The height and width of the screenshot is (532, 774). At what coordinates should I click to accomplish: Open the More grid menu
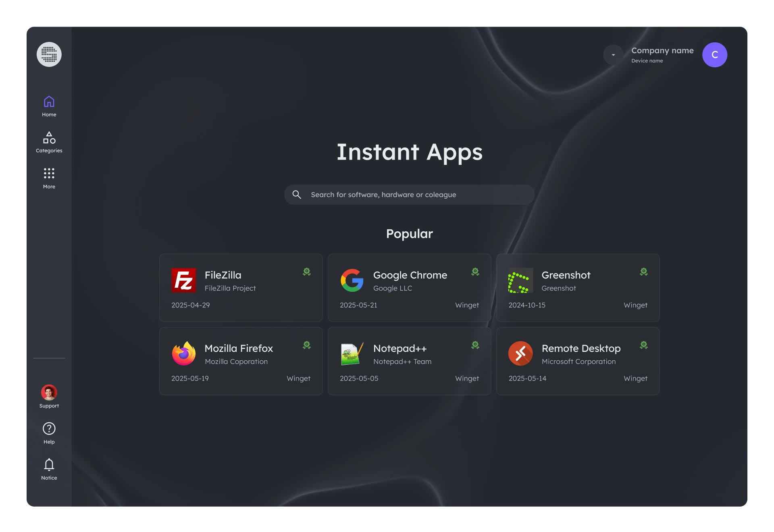(49, 178)
